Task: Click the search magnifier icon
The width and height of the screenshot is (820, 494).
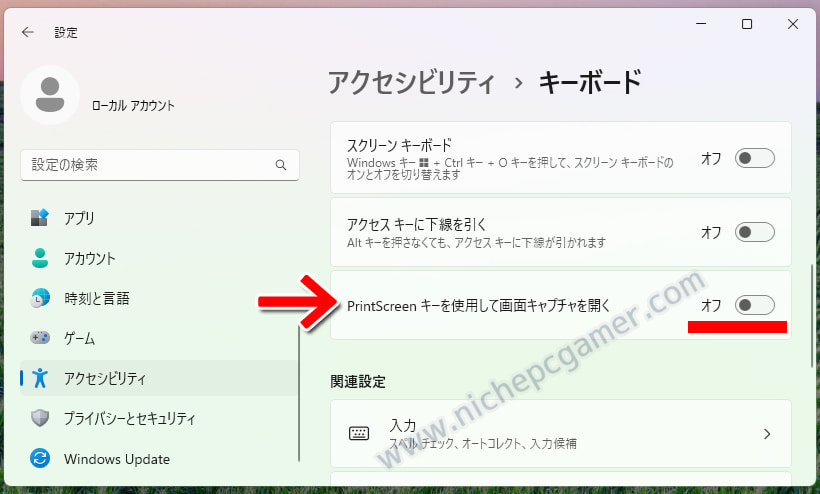Action: [x=281, y=165]
